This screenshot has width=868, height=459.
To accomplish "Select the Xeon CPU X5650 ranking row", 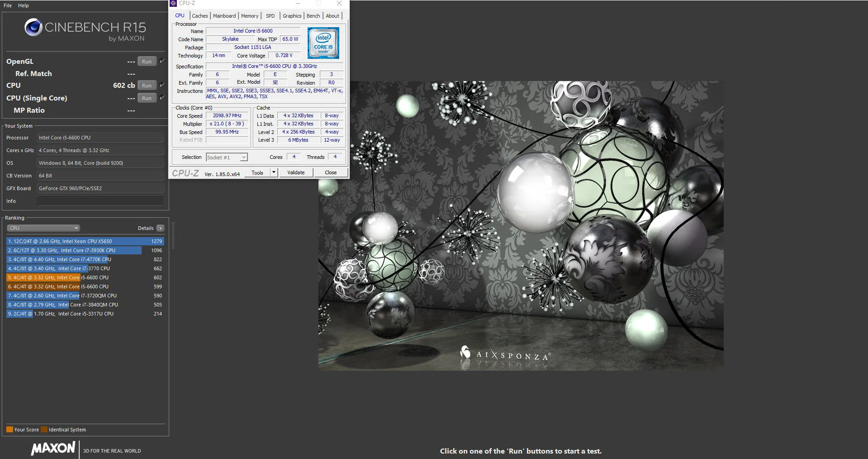I will click(x=85, y=241).
